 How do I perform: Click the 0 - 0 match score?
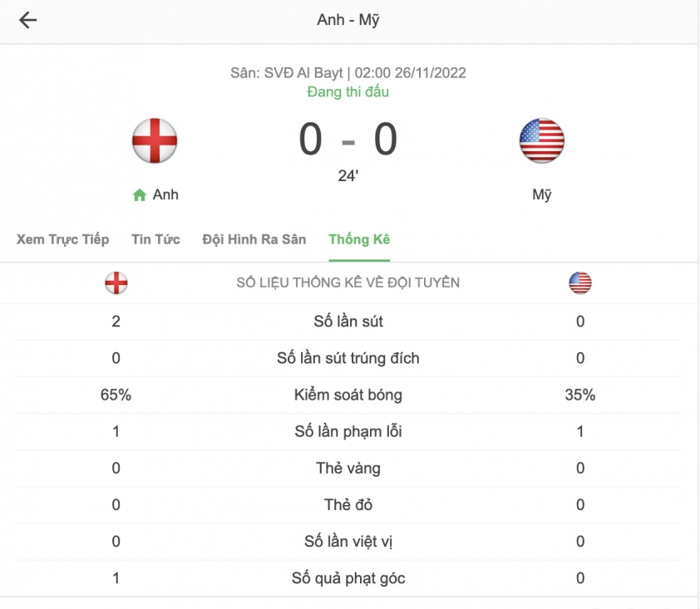pyautogui.click(x=348, y=140)
